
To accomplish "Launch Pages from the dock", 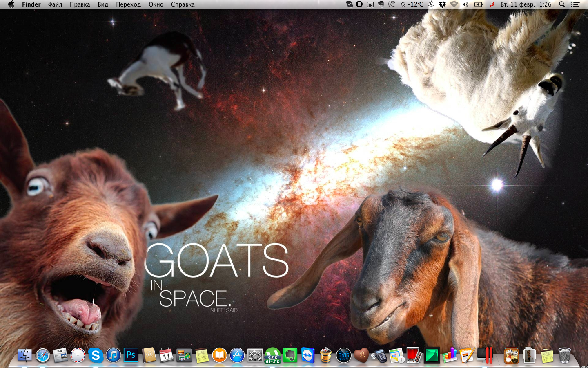I will [x=467, y=355].
